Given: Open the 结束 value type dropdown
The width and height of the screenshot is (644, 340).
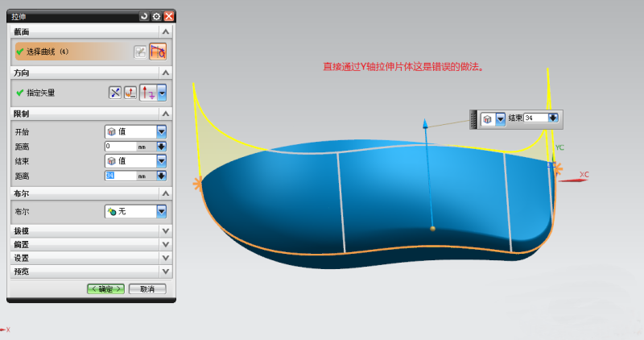Looking at the screenshot, I should [x=161, y=160].
